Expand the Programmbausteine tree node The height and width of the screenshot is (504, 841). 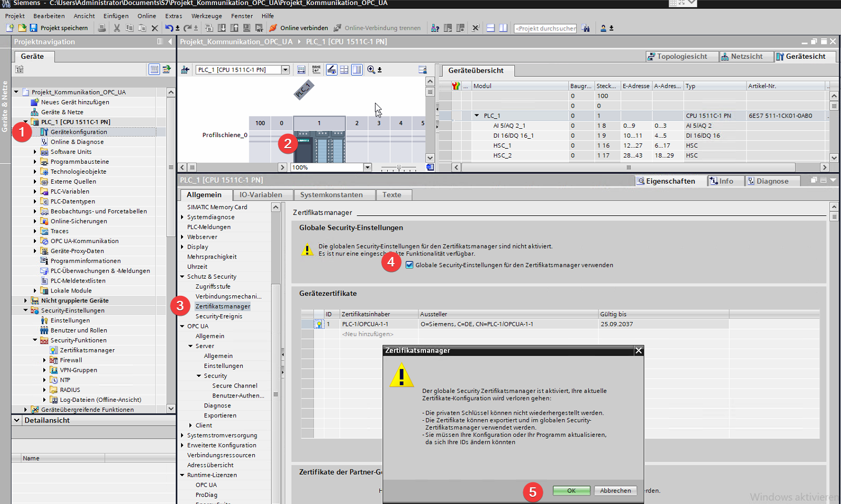click(35, 162)
